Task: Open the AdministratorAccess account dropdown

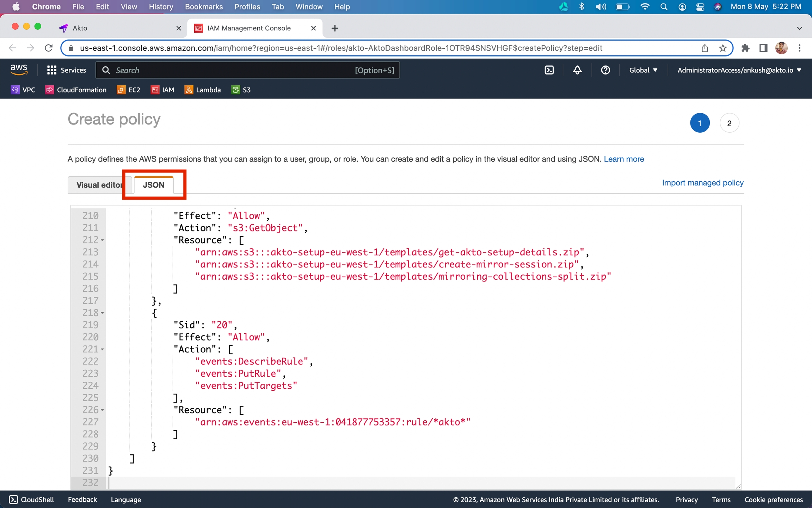Action: click(x=739, y=70)
